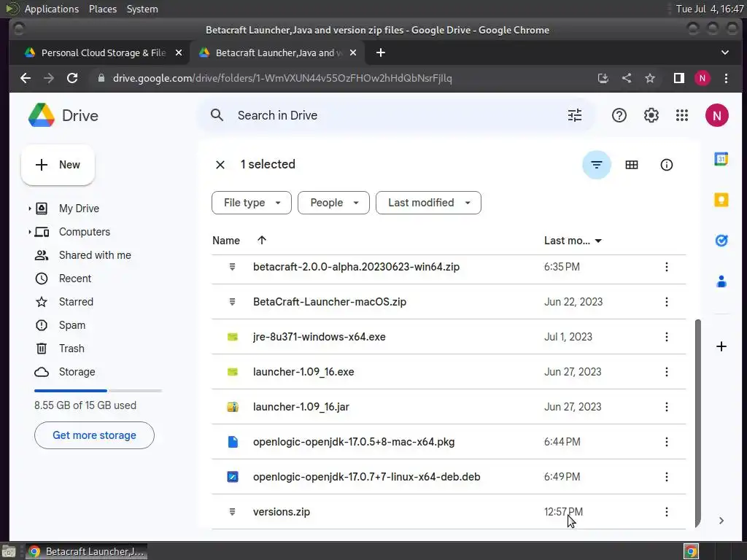The width and height of the screenshot is (747, 560).
Task: Open Places menu in top panel
Action: pyautogui.click(x=102, y=9)
